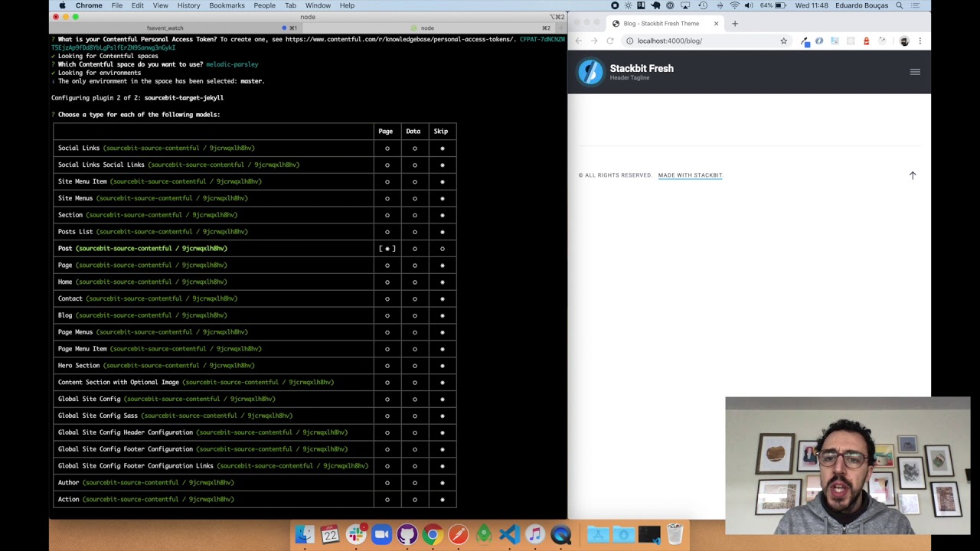This screenshot has height=551, width=980.
Task: Click Posts List model name
Action: pyautogui.click(x=75, y=232)
